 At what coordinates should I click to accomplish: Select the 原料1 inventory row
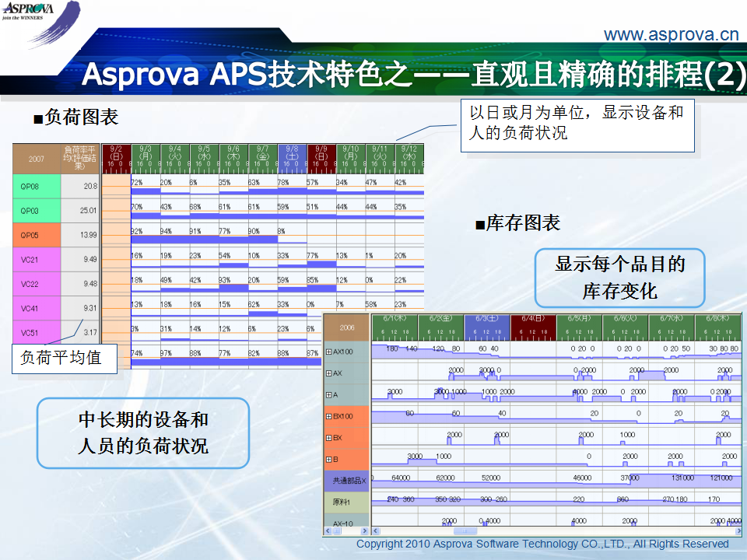click(x=346, y=502)
